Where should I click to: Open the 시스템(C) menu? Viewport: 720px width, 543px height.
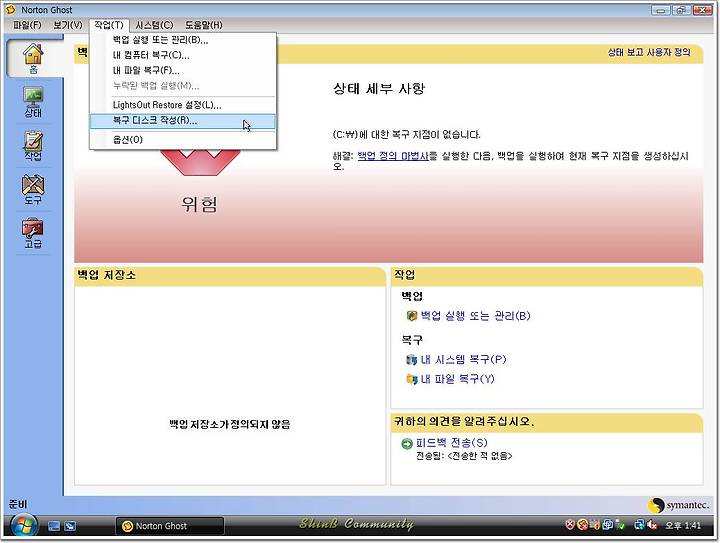(x=154, y=25)
